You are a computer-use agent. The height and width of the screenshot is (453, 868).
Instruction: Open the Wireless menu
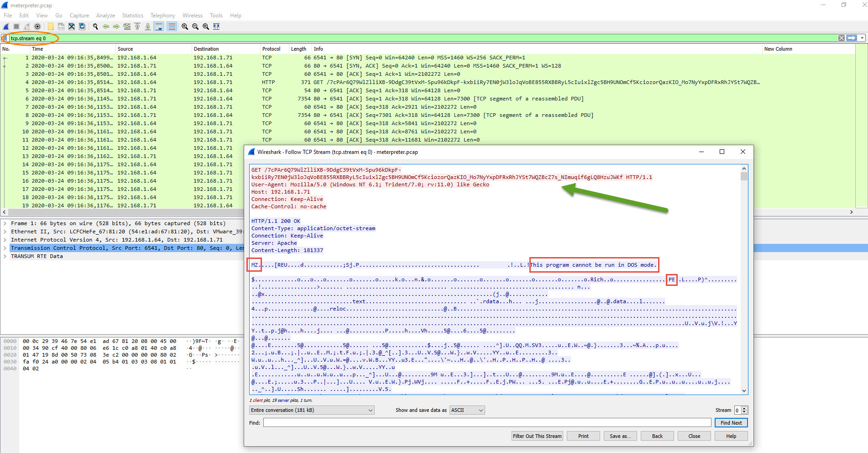pyautogui.click(x=193, y=16)
